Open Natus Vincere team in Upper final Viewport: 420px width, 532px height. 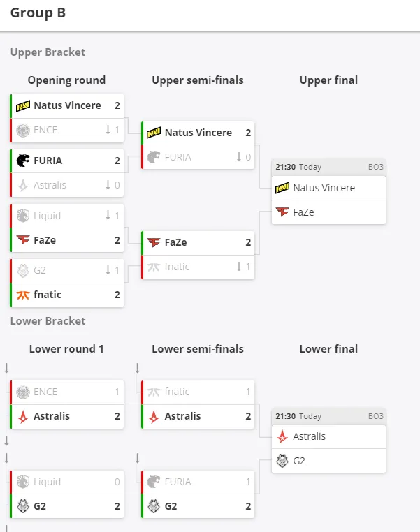click(328, 188)
